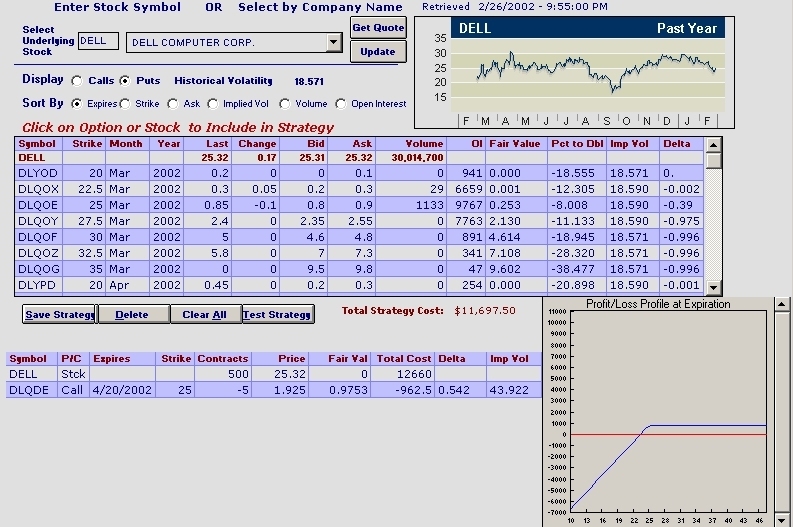Click the DLQDE Call row in strategy table

point(274,390)
